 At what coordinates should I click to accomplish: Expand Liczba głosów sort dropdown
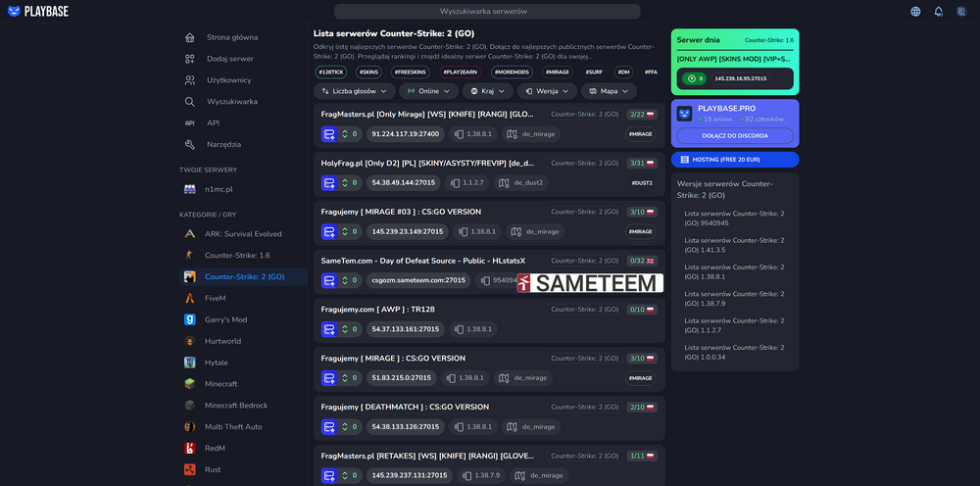point(355,91)
